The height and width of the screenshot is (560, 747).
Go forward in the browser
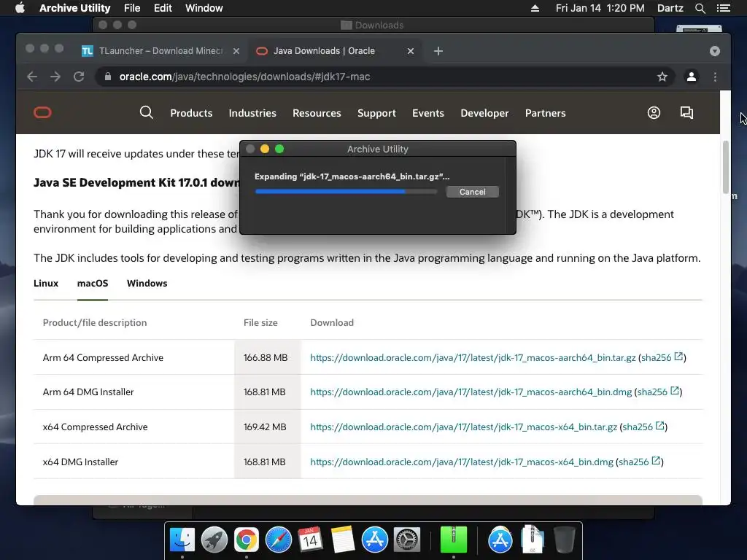point(55,77)
